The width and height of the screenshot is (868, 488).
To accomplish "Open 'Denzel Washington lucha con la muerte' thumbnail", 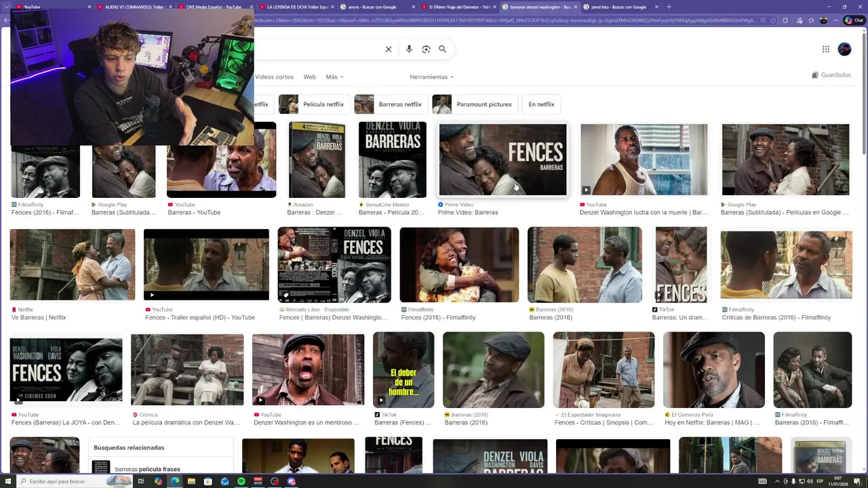I will pos(644,159).
